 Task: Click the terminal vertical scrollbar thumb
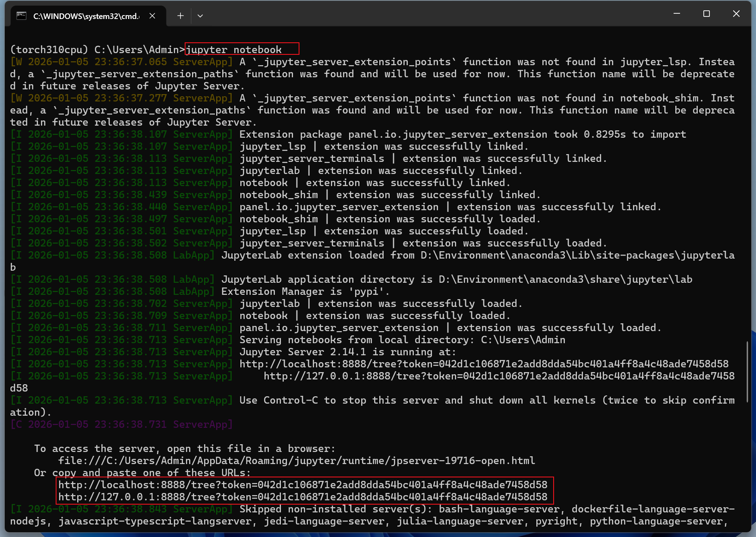pos(747,372)
